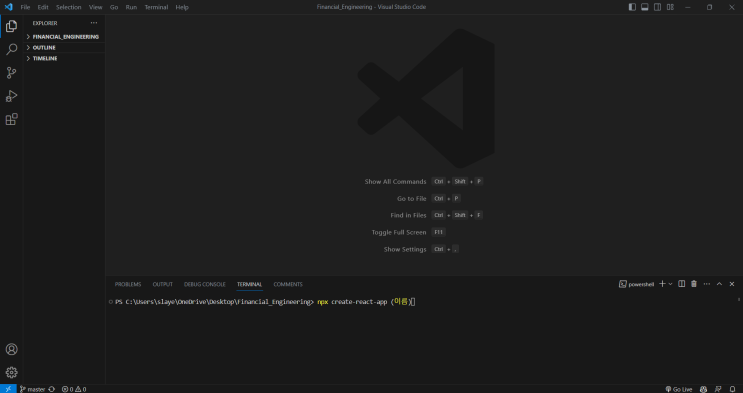This screenshot has width=743, height=393.
Task: Select the powershell terminal label
Action: click(x=636, y=284)
